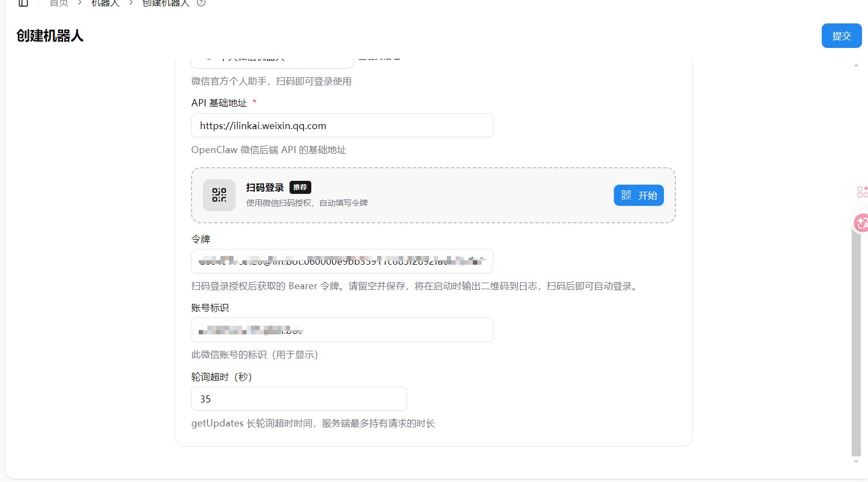Click the QR code icon in 扫码登录 card
The width and height of the screenshot is (868, 482).
(x=219, y=195)
